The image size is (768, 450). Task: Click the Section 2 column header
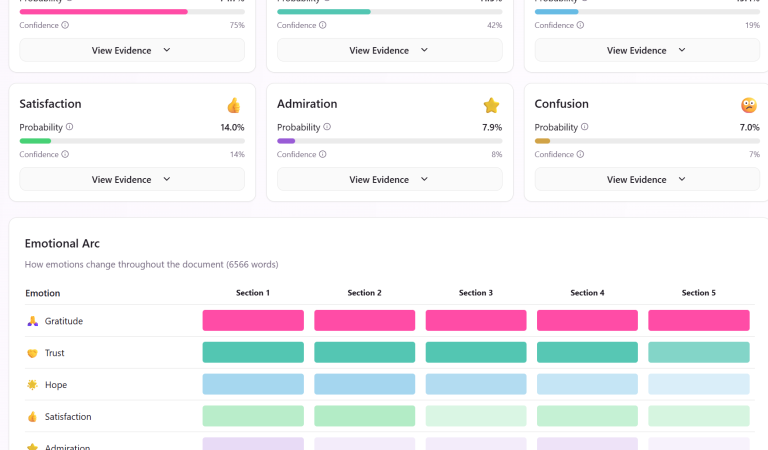(364, 293)
